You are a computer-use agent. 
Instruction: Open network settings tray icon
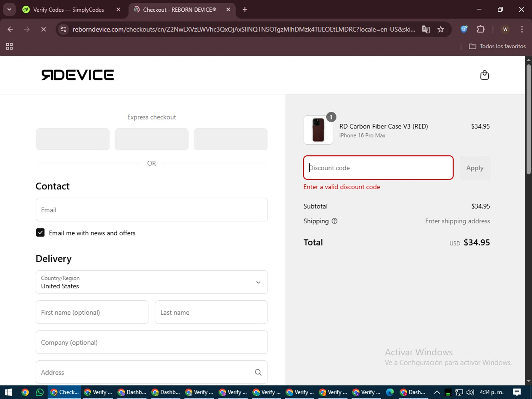459,392
